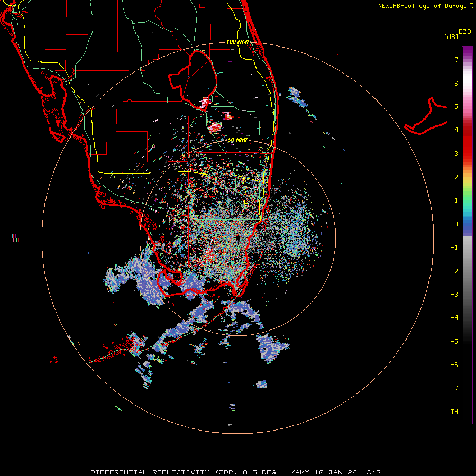Screen dimensions: 476x476
Task: Click the black radar site dot at the rings' center
Action: [x=237, y=237]
